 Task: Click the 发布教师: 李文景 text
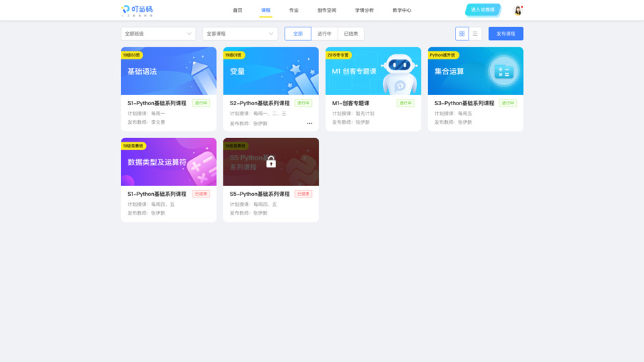146,122
